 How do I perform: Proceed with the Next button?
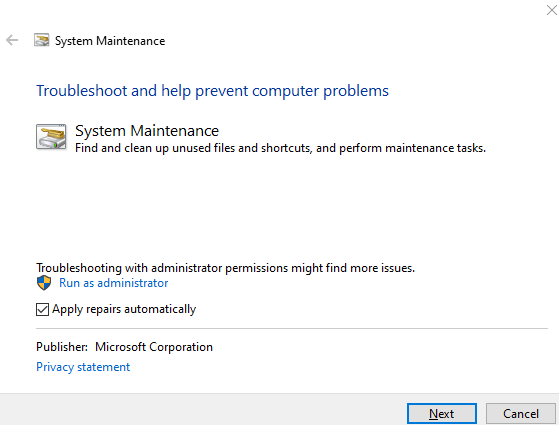pos(441,414)
